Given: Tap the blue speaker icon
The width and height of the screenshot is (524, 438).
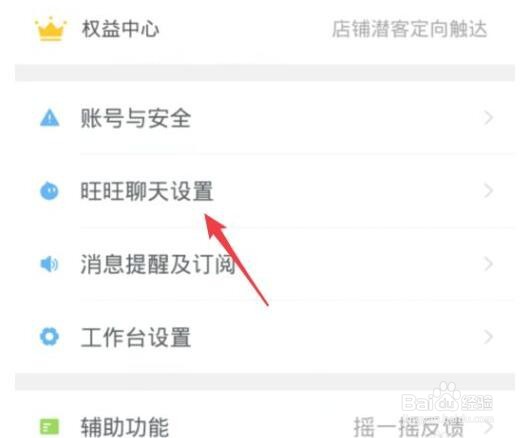Looking at the screenshot, I should click(x=49, y=264).
